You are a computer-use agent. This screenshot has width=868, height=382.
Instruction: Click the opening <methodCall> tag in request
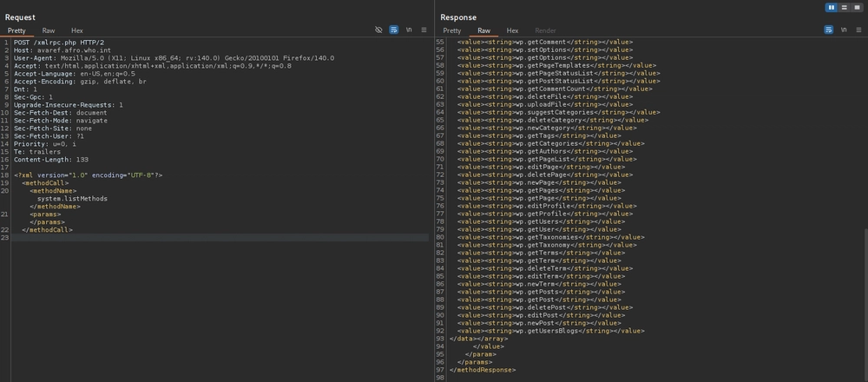(45, 182)
